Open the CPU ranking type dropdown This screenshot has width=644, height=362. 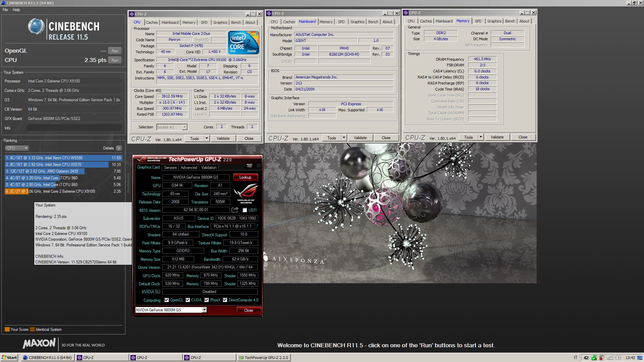17,148
